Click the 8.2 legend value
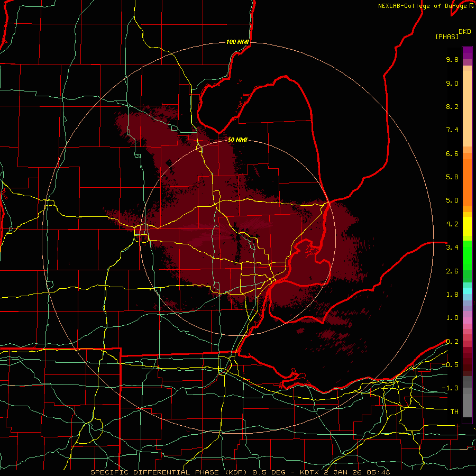This screenshot has width=476, height=476. click(452, 106)
